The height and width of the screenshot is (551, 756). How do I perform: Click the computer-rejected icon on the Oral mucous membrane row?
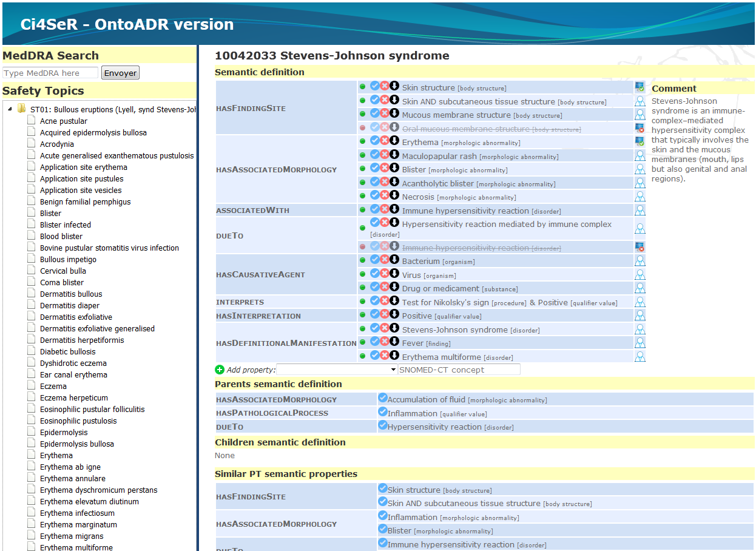[640, 128]
